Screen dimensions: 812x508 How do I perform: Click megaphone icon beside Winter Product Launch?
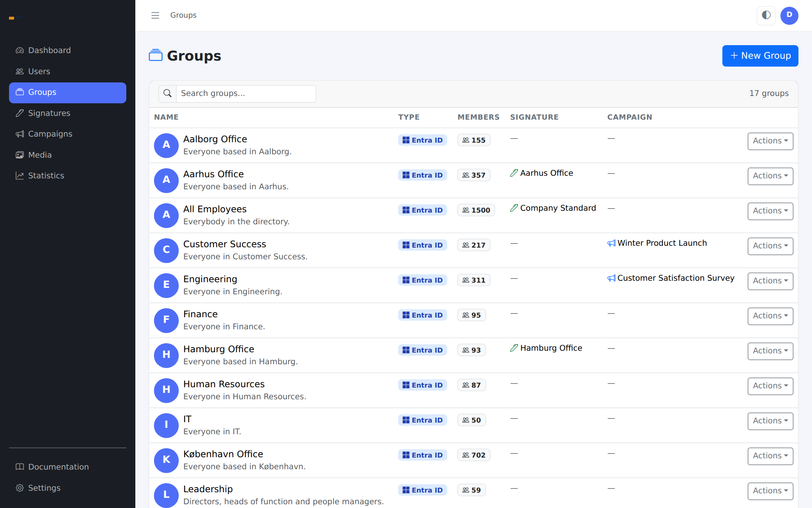(612, 243)
